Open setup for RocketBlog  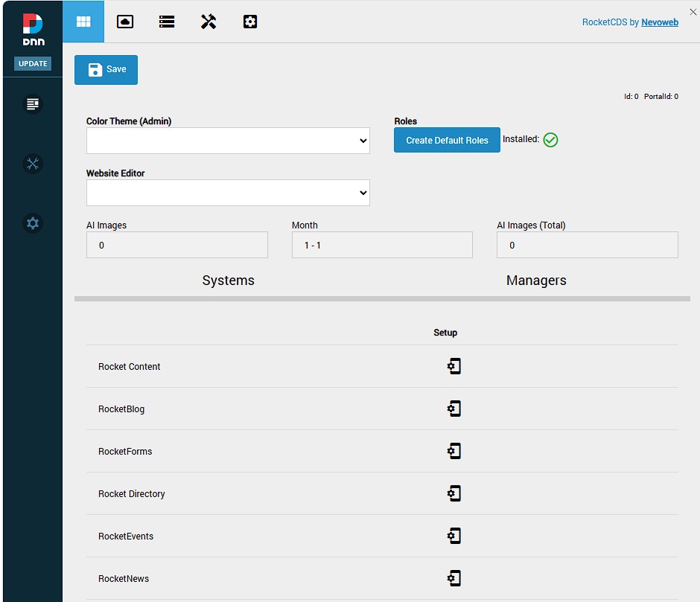tap(454, 409)
